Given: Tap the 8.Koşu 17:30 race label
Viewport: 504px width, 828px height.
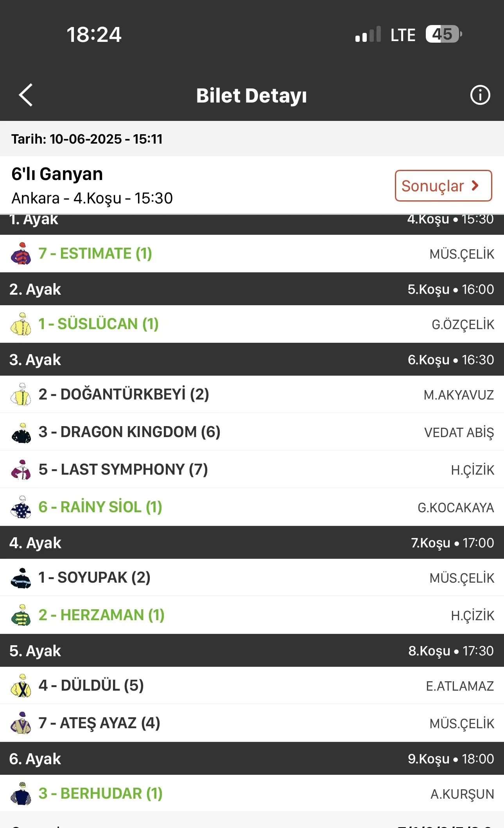Looking at the screenshot, I should click(451, 651).
